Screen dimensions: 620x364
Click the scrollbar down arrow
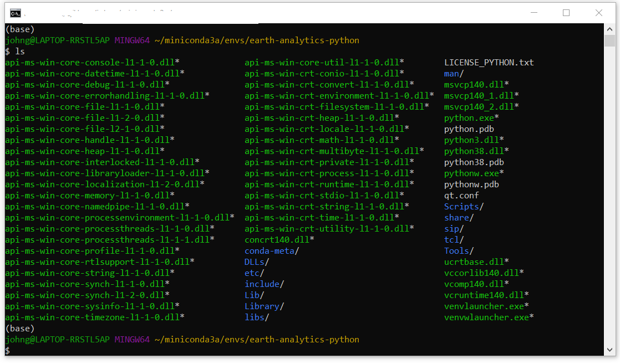(x=609, y=350)
